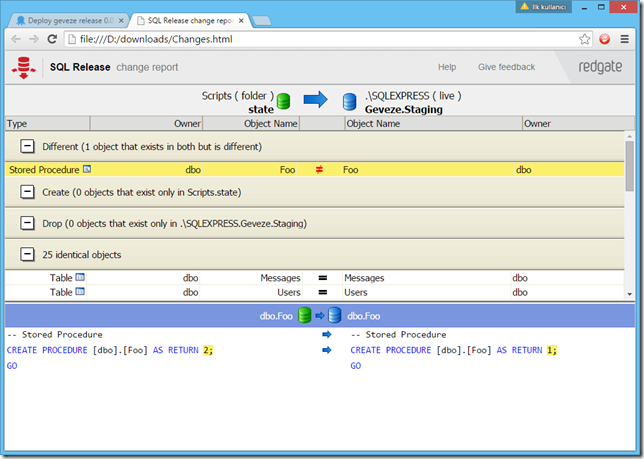Click the equals icon in Users row
This screenshot has height=459, width=644.
tap(323, 292)
